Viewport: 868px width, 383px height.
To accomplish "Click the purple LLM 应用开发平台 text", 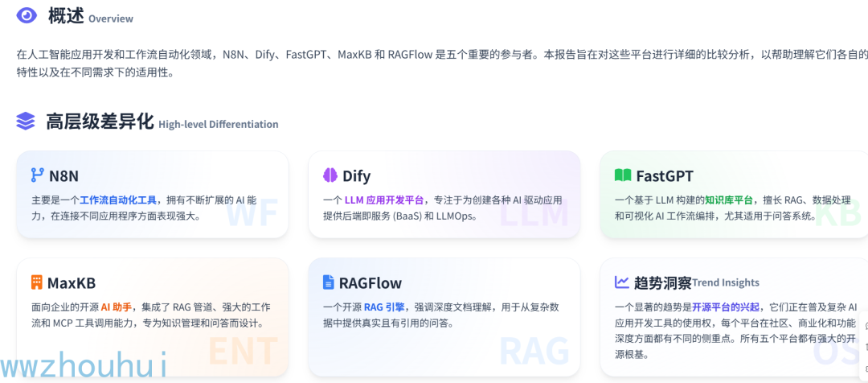I will point(383,200).
